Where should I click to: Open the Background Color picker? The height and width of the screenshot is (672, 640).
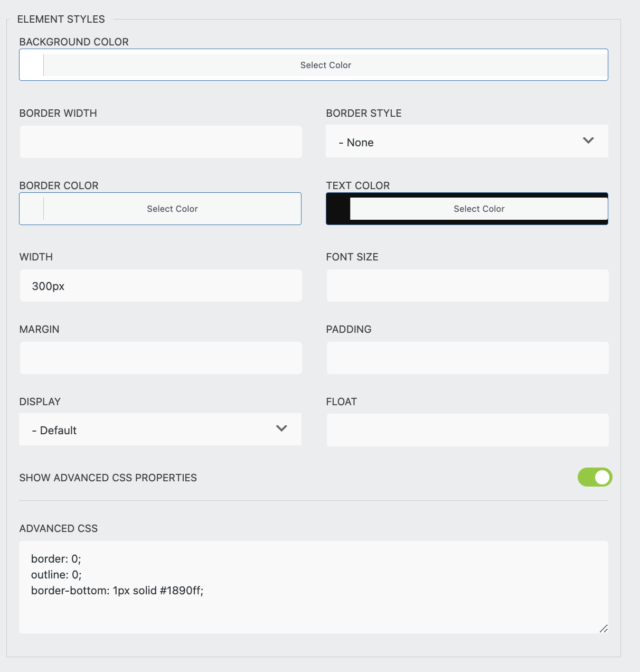tap(325, 64)
